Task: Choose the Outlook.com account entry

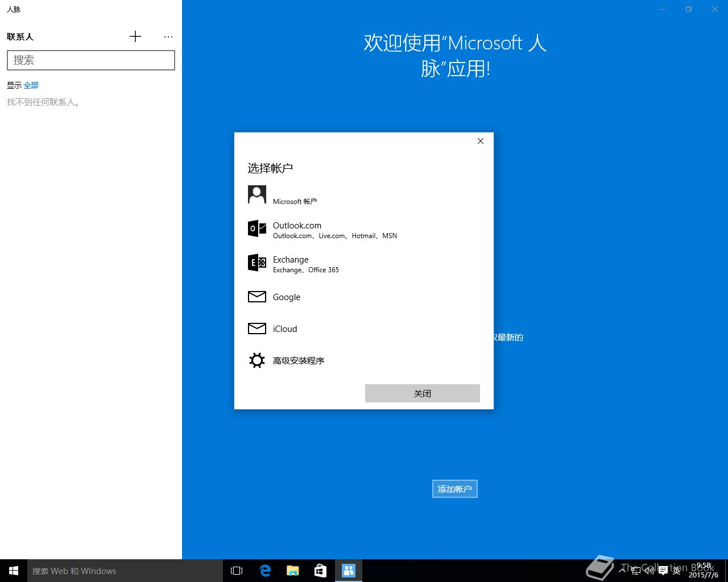Action: [x=364, y=230]
